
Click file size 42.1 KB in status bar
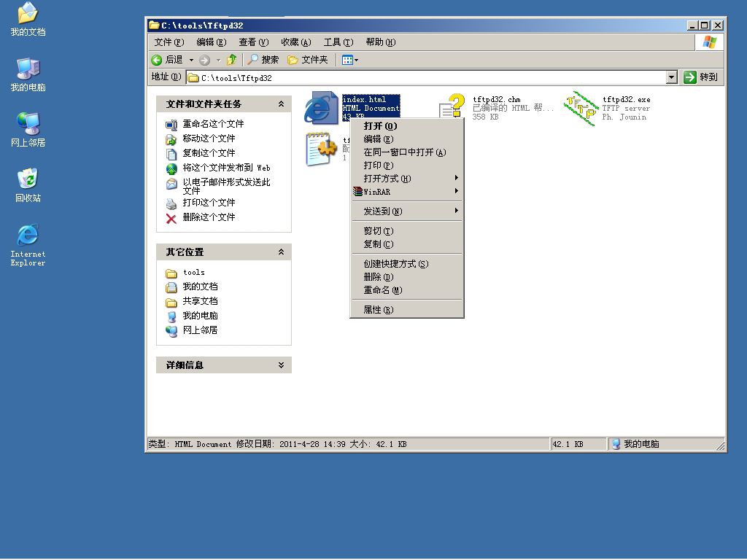(x=568, y=444)
